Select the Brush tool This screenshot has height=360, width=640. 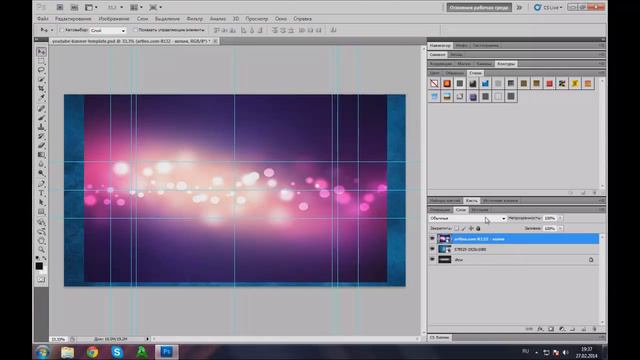(x=41, y=118)
